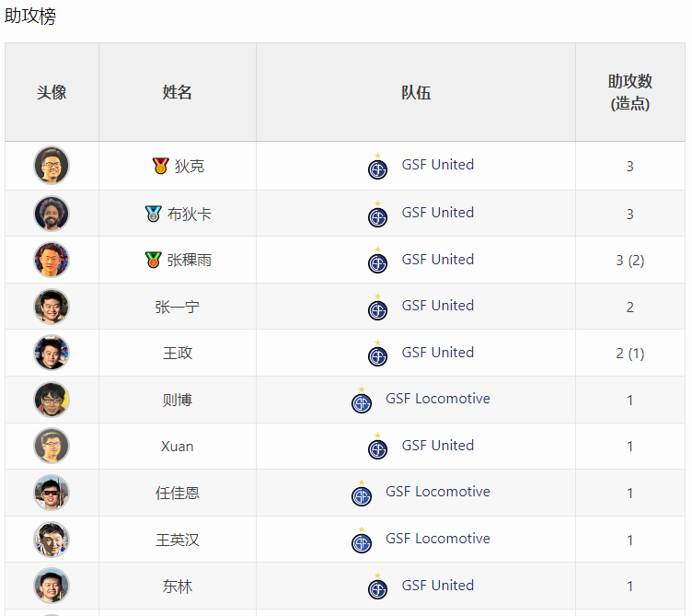Open player 张一宁's name link

point(177,307)
